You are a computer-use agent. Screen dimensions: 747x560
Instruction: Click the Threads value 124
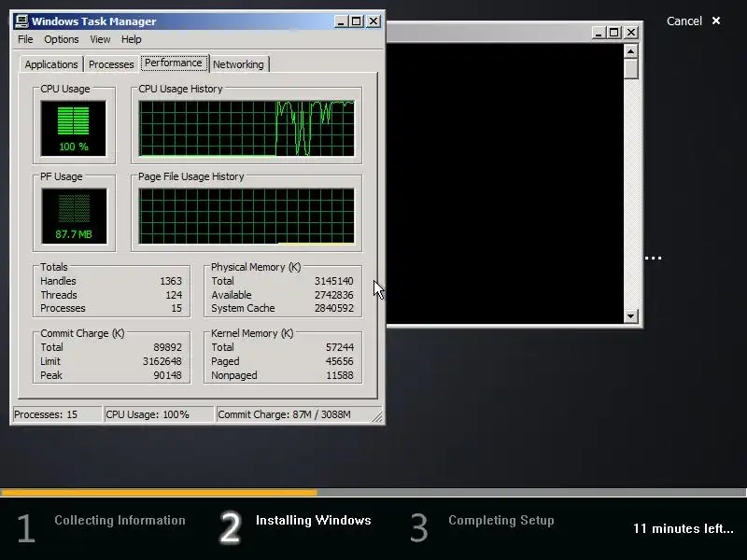click(174, 295)
